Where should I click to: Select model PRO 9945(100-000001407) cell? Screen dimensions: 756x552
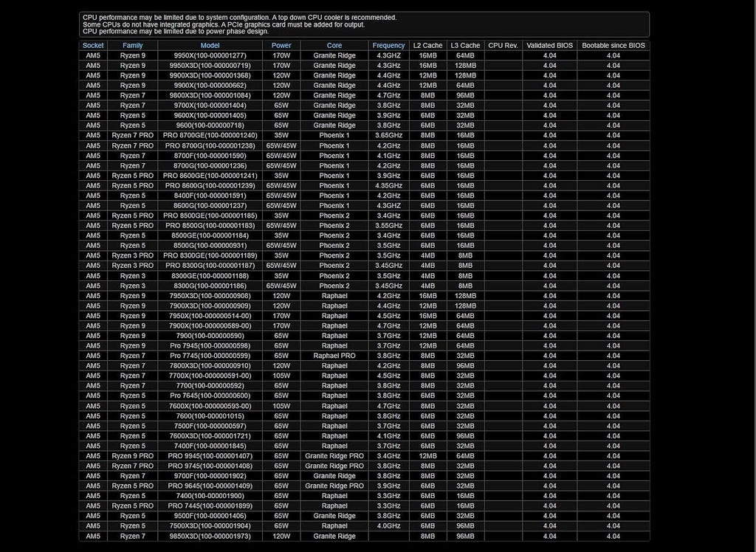(210, 455)
